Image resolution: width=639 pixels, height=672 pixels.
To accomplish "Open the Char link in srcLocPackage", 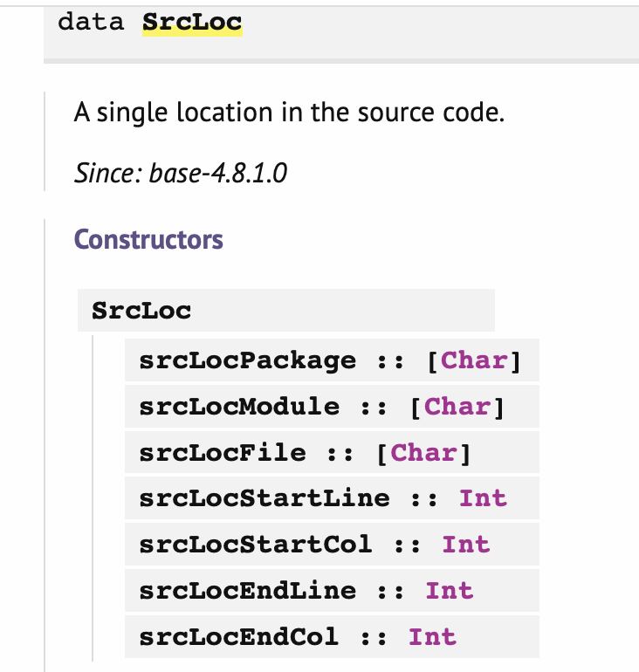I will 474,360.
